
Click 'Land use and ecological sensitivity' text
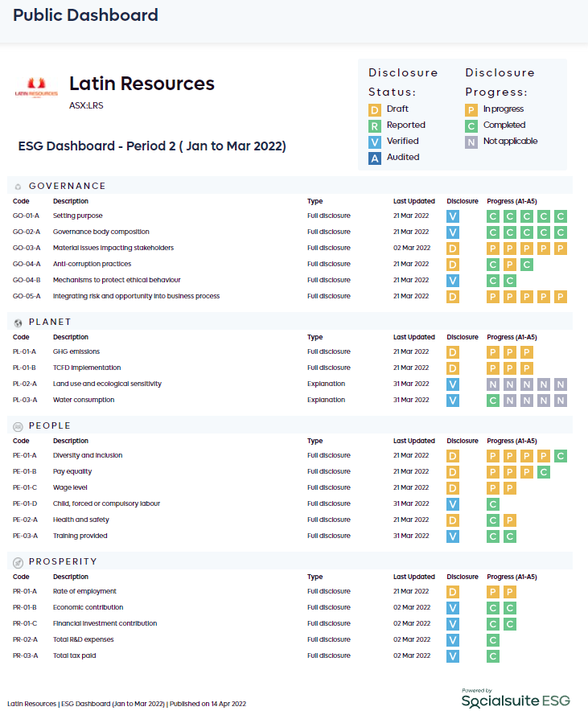pos(107,384)
